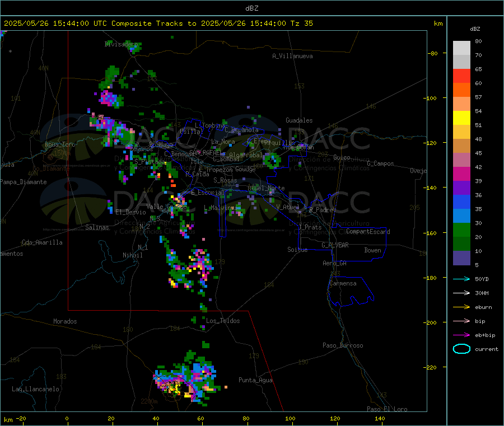Viewport: 504px width, 426px height.
Task: Click the G_Campos map label
Action: point(380,163)
